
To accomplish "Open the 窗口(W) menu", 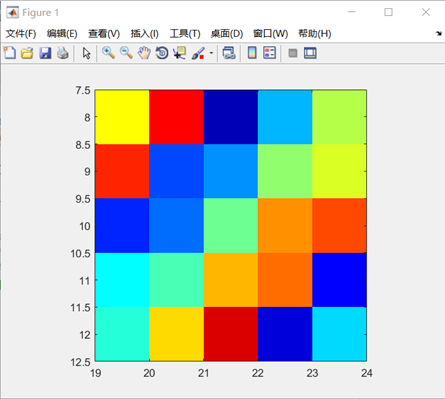I will [x=270, y=34].
